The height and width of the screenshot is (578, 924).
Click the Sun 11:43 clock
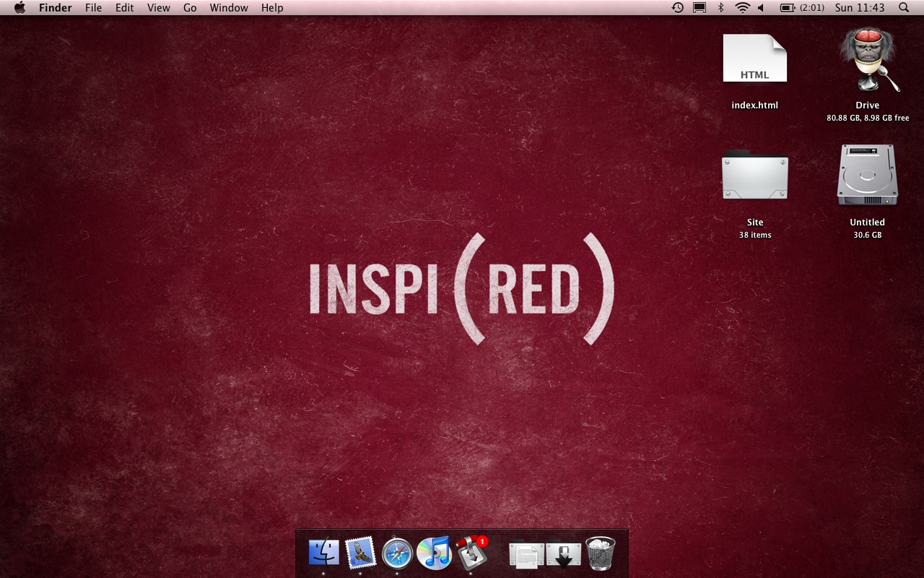tap(859, 8)
